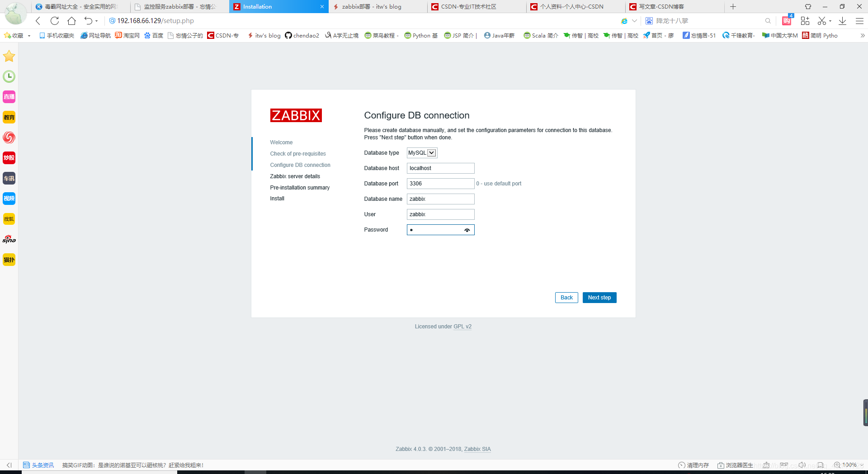The width and height of the screenshot is (868, 474).
Task: Open the GPL v2 license link
Action: click(x=462, y=327)
